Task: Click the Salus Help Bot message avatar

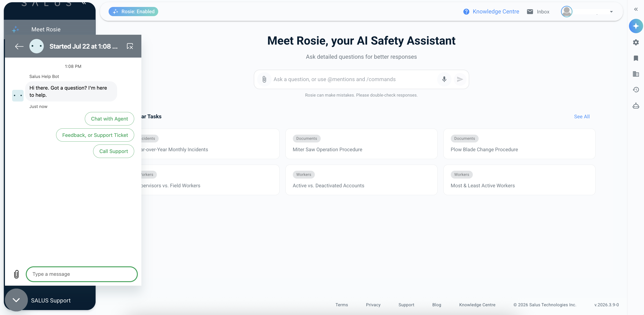Action: [18, 96]
